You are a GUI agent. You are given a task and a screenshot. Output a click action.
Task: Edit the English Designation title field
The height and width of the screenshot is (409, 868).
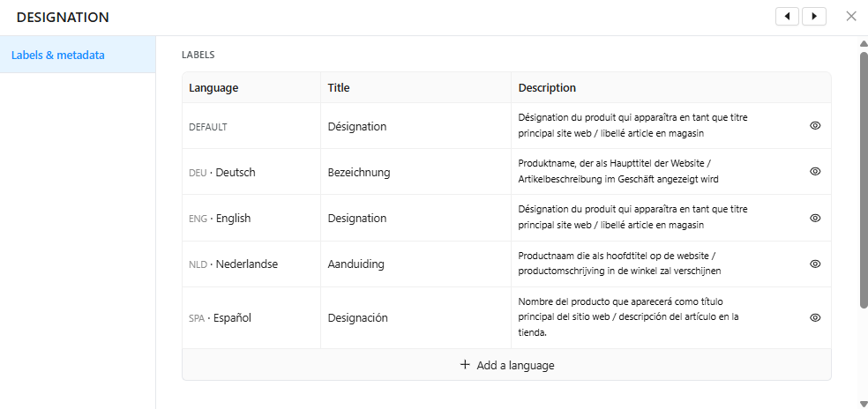pos(415,218)
